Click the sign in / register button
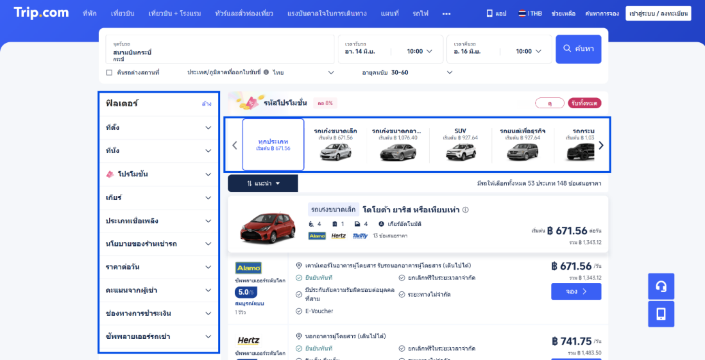 tap(658, 13)
